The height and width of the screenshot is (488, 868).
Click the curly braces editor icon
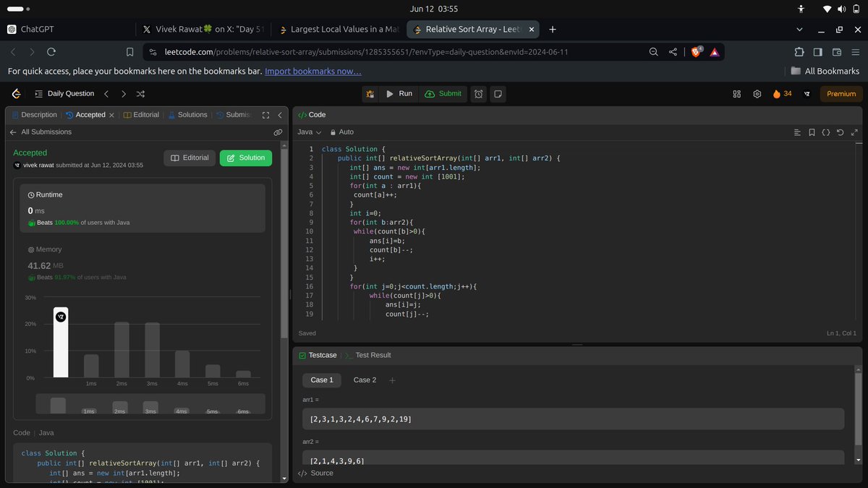point(825,132)
